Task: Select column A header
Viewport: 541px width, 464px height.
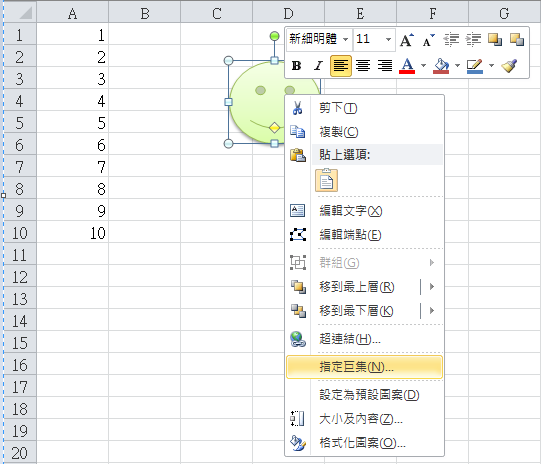Action: point(72,13)
